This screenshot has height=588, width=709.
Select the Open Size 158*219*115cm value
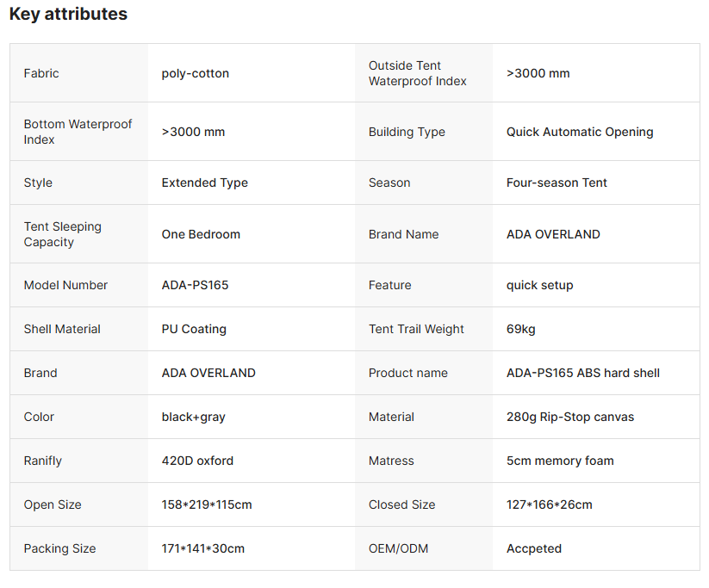coord(207,504)
